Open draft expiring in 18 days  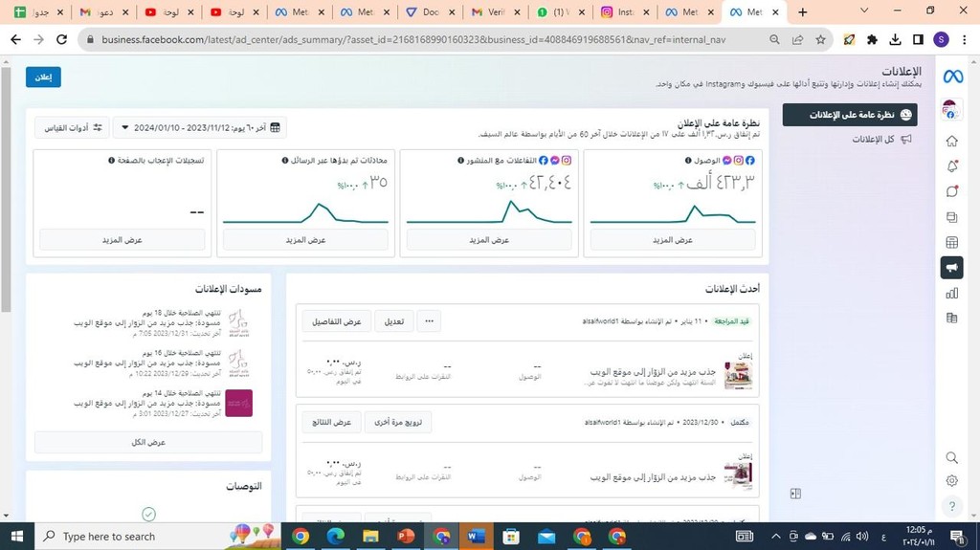[x=148, y=323]
